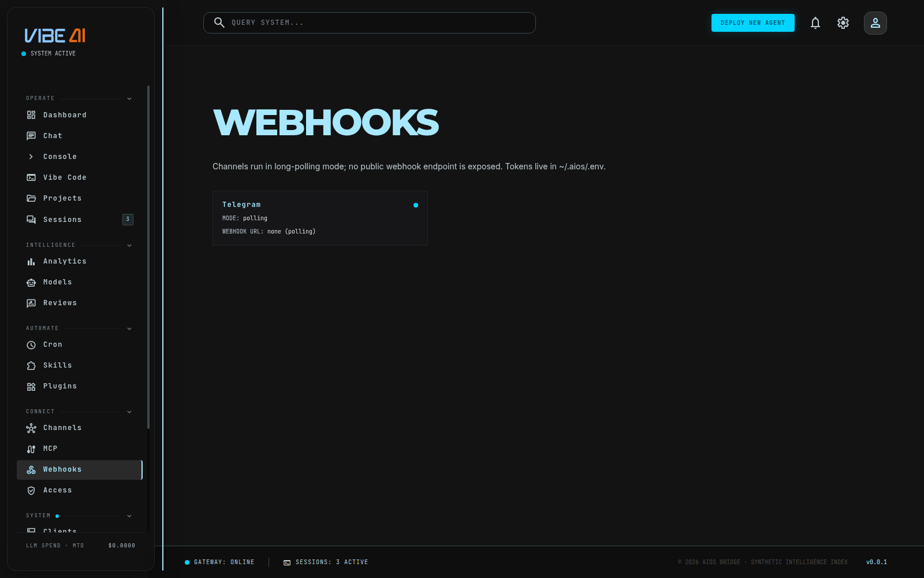
Task: Open Sessions list
Action: point(80,220)
